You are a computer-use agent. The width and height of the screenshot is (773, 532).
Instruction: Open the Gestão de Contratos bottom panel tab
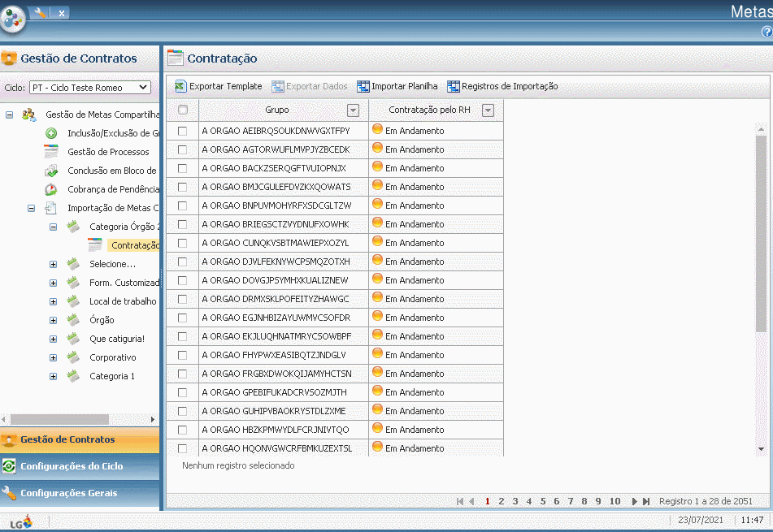tap(80, 440)
